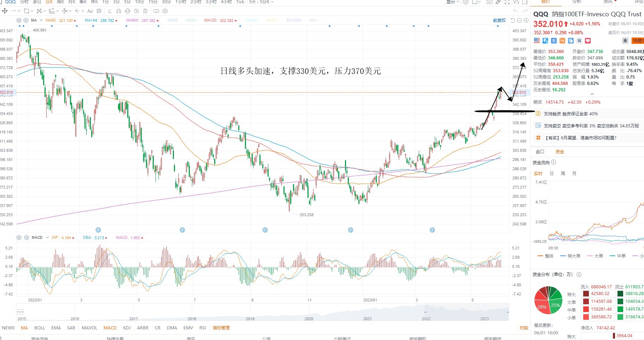Select the 15分 timeframe
The image size is (644, 340).
[x=153, y=2]
